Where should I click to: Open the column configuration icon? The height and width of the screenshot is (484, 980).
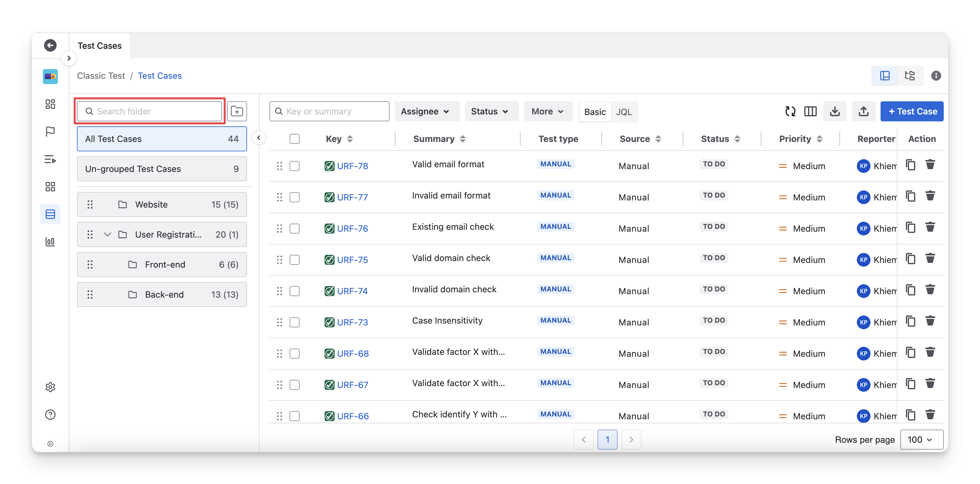point(810,111)
